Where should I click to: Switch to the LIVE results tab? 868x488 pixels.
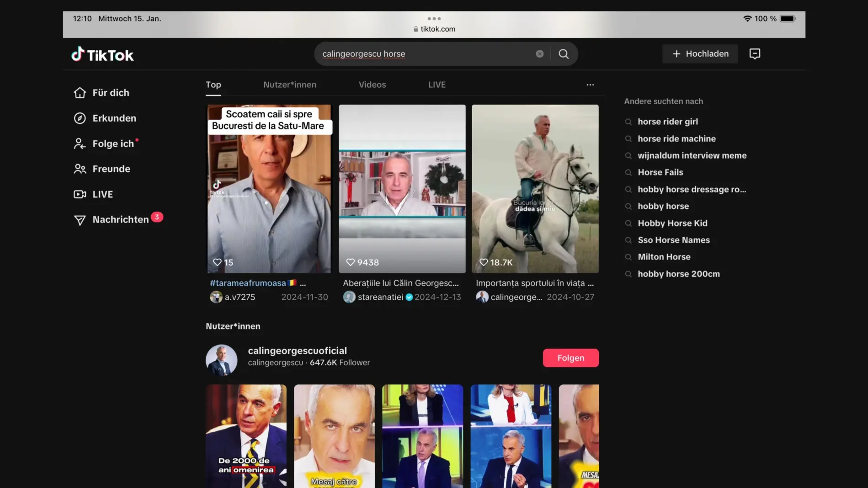(x=437, y=85)
